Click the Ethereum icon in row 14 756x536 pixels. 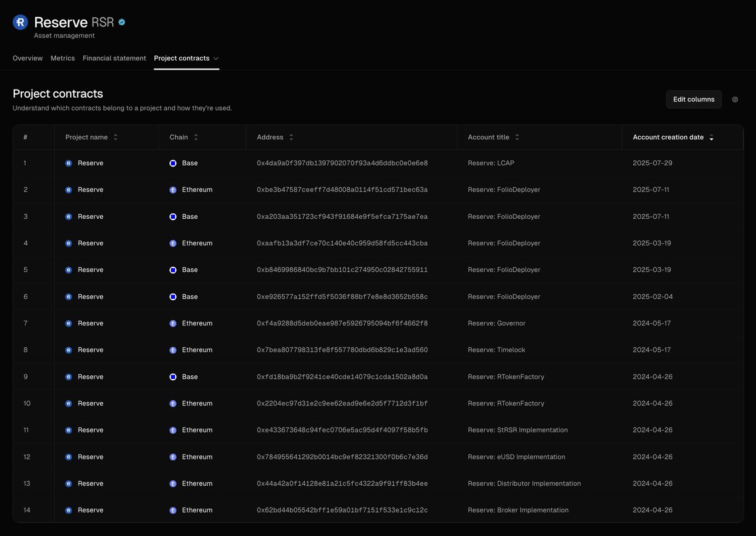[173, 510]
